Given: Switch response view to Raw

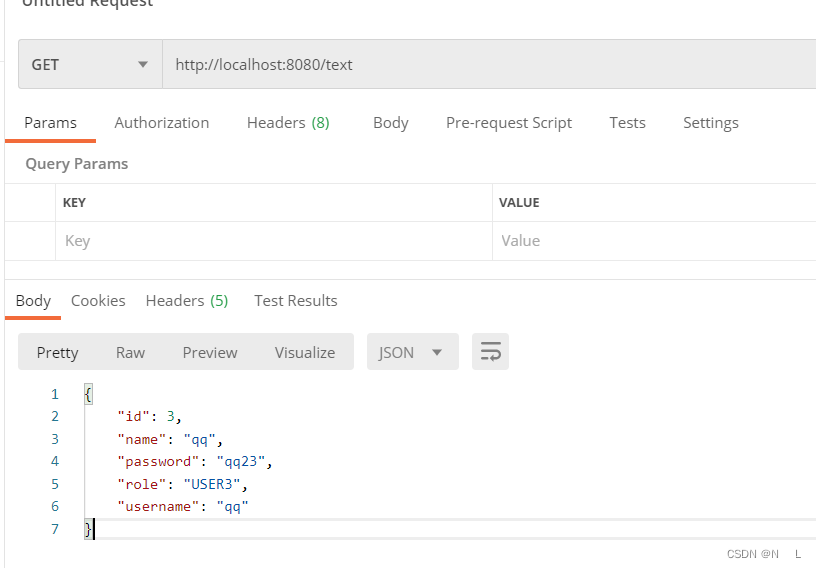Looking at the screenshot, I should click(130, 352).
